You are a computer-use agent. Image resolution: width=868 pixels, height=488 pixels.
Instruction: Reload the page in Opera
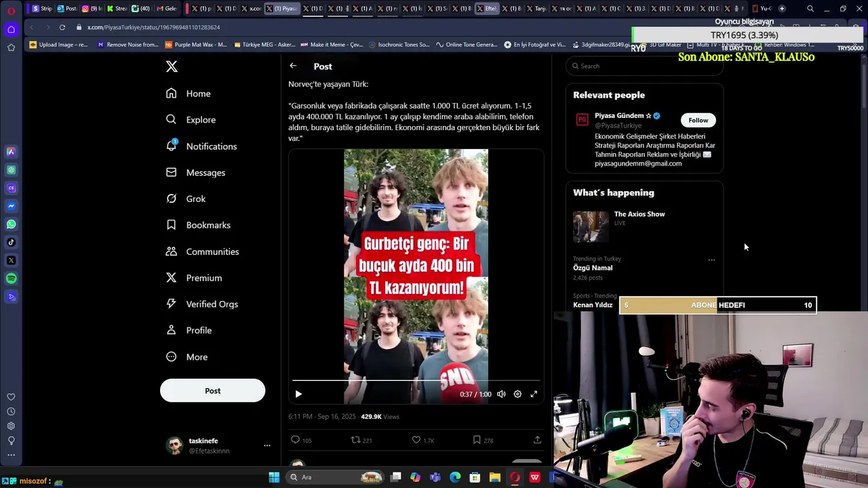[x=62, y=27]
